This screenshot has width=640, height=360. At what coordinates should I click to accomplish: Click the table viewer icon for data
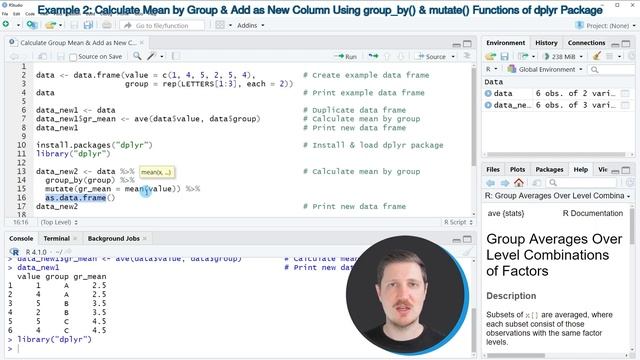[624, 93]
